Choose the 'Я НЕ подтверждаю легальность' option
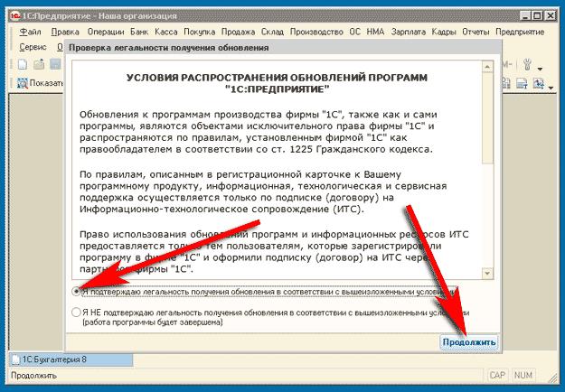Viewport: 565px width, 392px height. point(75,313)
